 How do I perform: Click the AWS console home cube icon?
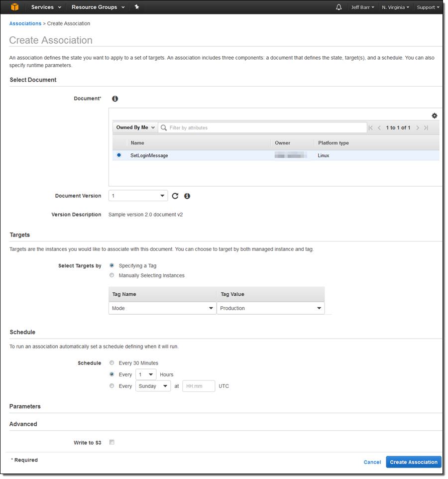pos(15,7)
